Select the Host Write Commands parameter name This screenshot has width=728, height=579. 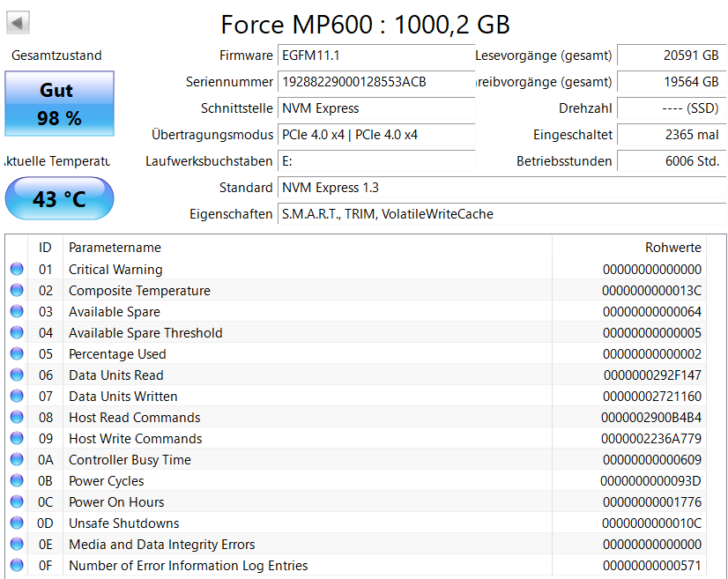[x=136, y=439]
